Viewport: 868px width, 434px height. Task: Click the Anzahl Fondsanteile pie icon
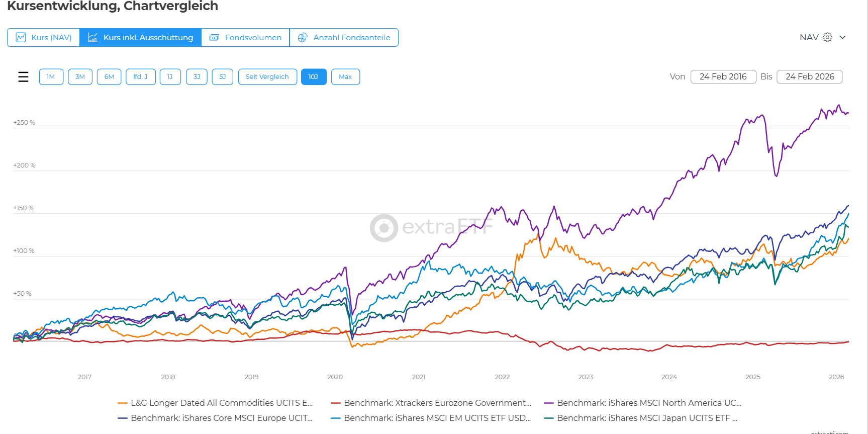[302, 38]
